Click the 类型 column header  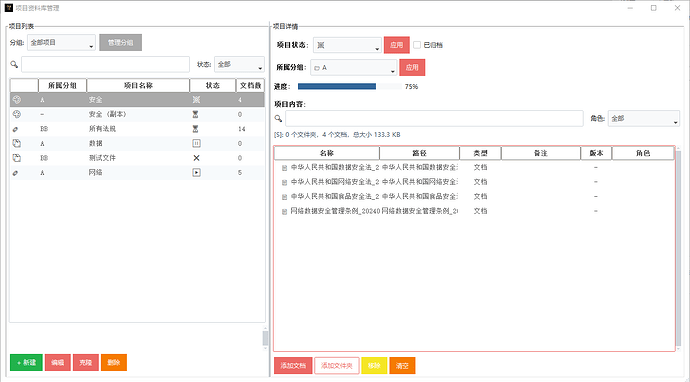point(481,153)
